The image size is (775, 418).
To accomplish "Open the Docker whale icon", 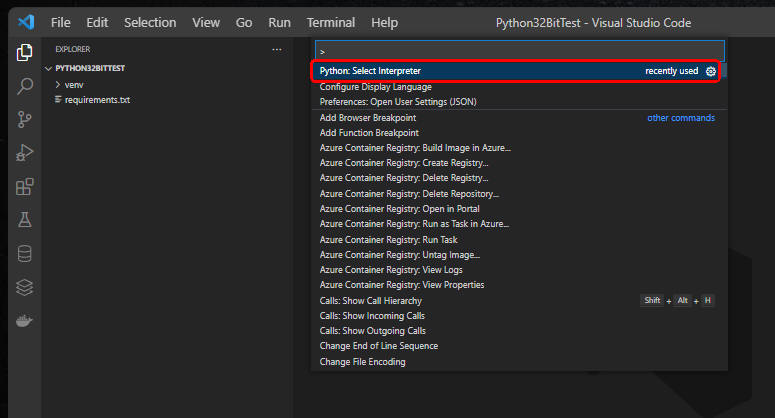I will click(x=24, y=321).
